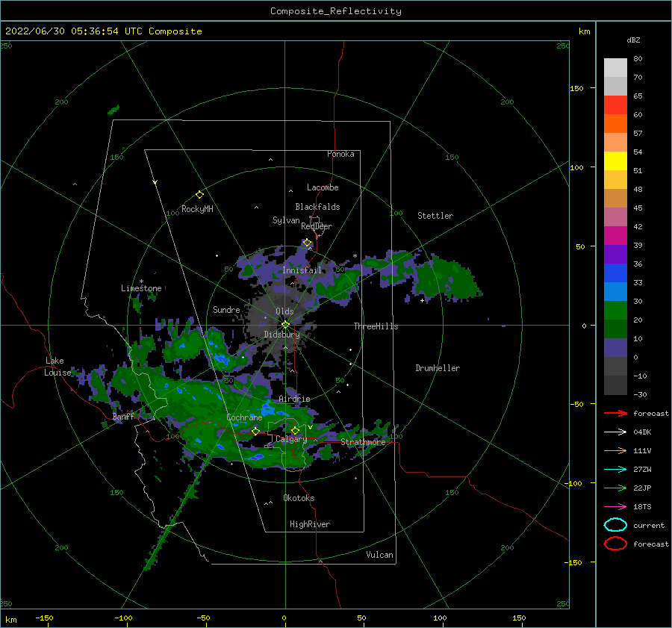Click the Ponoka city label
The height and width of the screenshot is (628, 672).
point(340,154)
